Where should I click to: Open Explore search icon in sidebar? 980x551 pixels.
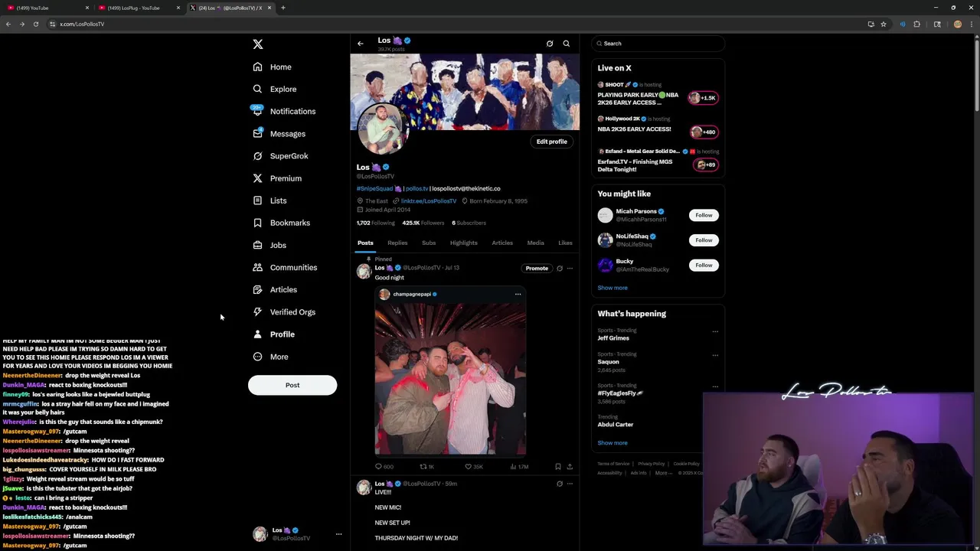(258, 89)
